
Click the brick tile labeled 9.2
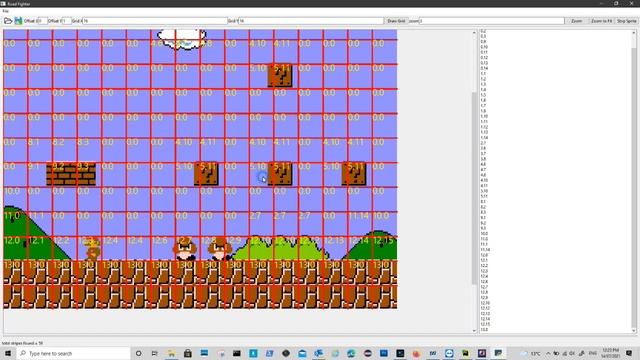64,175
